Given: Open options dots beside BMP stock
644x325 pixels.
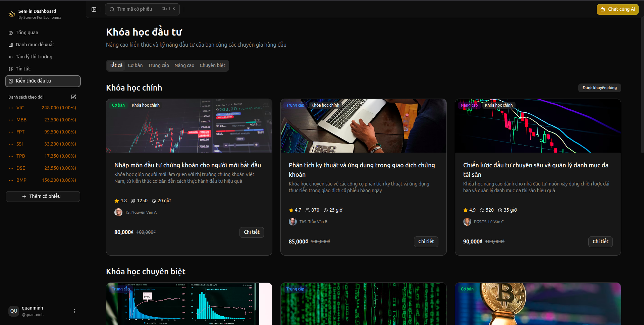Looking at the screenshot, I should point(11,180).
